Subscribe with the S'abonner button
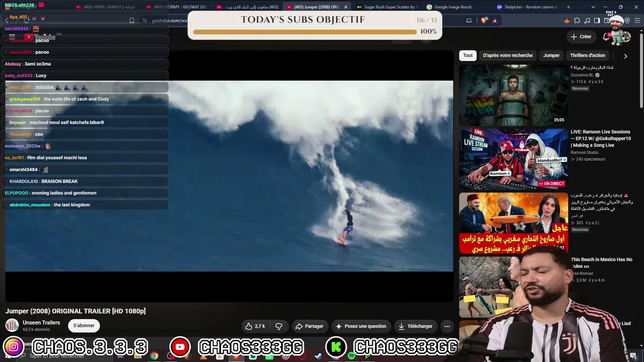The height and width of the screenshot is (362, 644). pos(84,326)
